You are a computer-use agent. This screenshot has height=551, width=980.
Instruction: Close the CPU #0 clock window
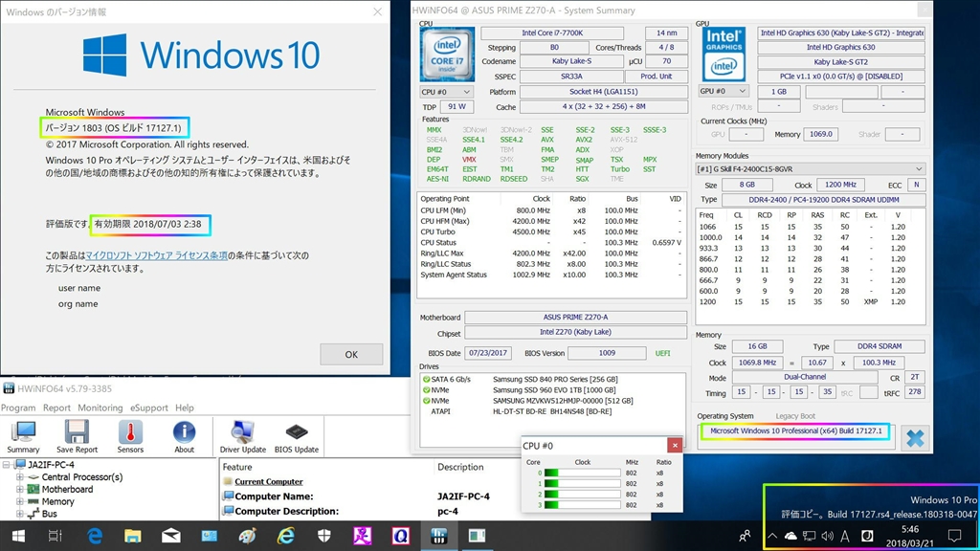pyautogui.click(x=674, y=446)
